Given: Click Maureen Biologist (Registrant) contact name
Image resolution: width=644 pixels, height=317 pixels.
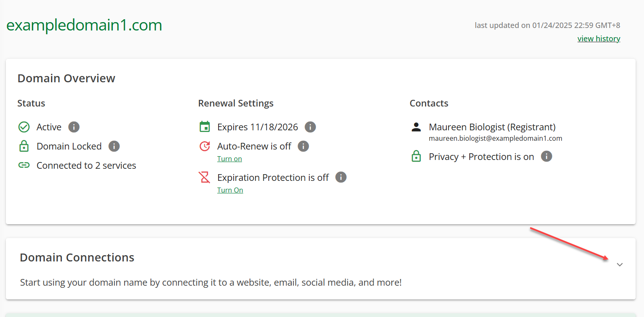Looking at the screenshot, I should (x=492, y=127).
